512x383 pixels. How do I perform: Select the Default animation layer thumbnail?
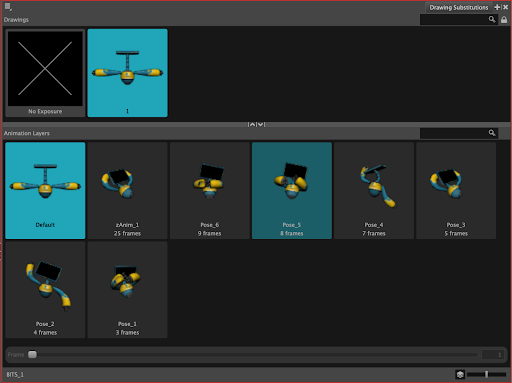[45, 190]
